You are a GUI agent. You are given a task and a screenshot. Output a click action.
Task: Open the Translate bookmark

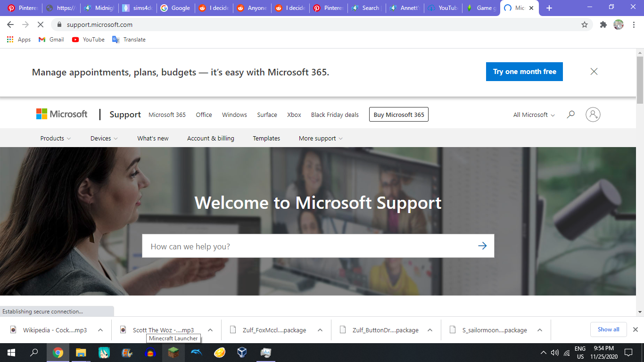coord(129,40)
